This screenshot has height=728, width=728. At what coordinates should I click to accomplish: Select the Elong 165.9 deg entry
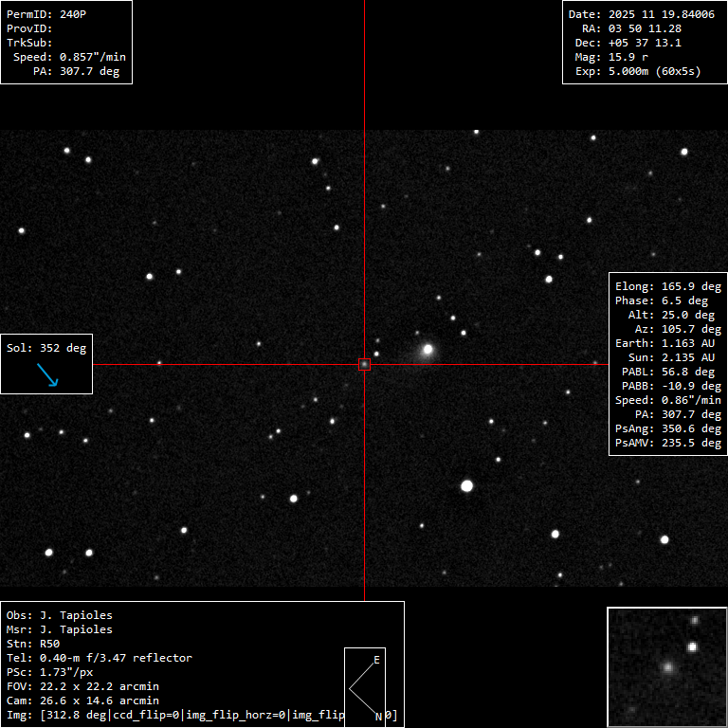point(668,286)
